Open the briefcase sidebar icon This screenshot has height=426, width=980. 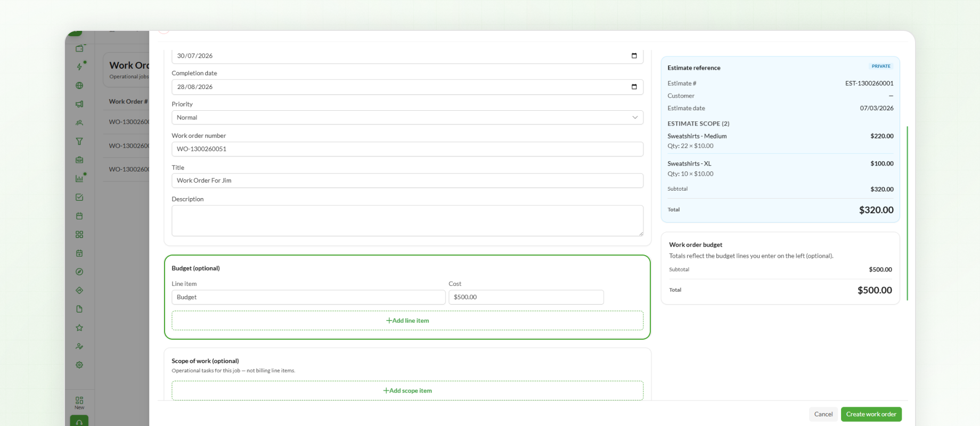click(79, 160)
